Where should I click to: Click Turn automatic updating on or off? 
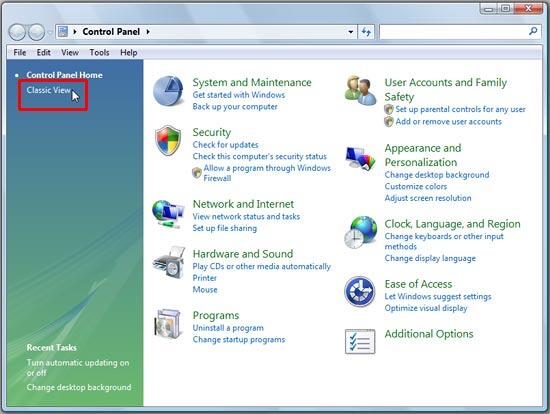click(x=78, y=368)
